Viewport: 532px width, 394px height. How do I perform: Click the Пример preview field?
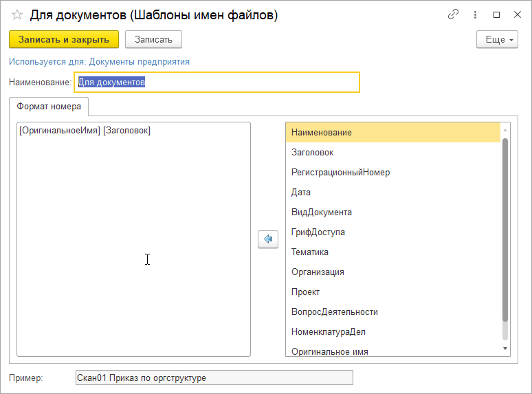tap(213, 377)
